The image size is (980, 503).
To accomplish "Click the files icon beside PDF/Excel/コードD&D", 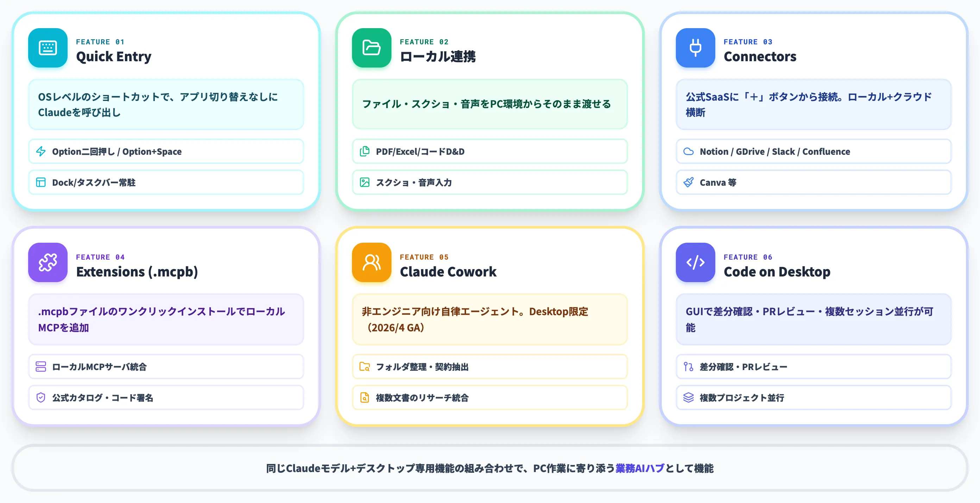I will [364, 151].
